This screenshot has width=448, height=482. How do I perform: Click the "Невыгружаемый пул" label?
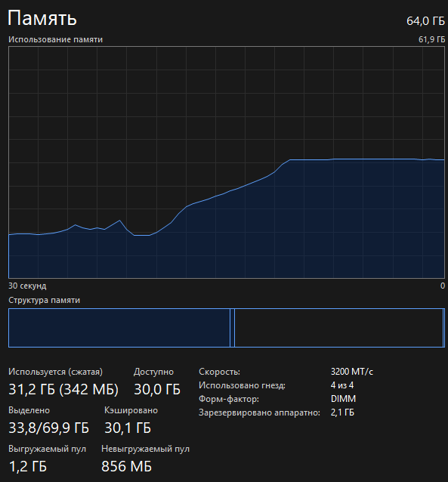tap(146, 449)
